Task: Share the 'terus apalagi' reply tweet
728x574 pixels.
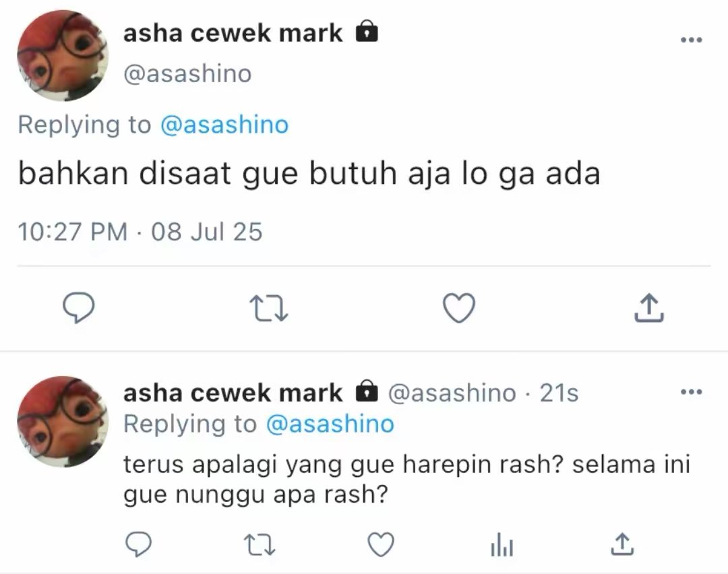Action: pos(622,544)
